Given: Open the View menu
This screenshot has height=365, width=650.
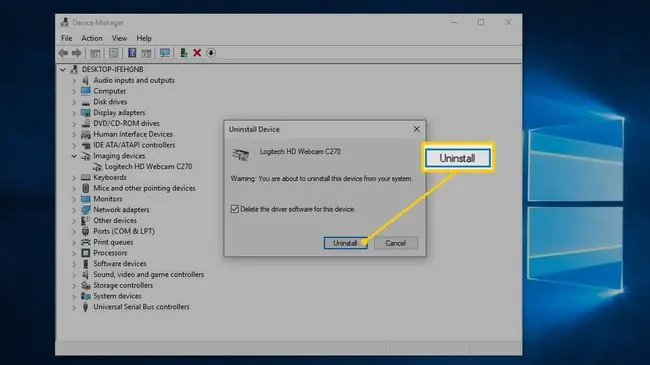Looking at the screenshot, I should (x=119, y=38).
